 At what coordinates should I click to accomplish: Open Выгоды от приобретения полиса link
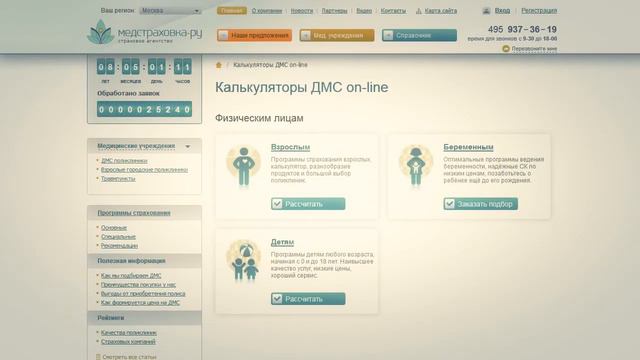pos(143,294)
